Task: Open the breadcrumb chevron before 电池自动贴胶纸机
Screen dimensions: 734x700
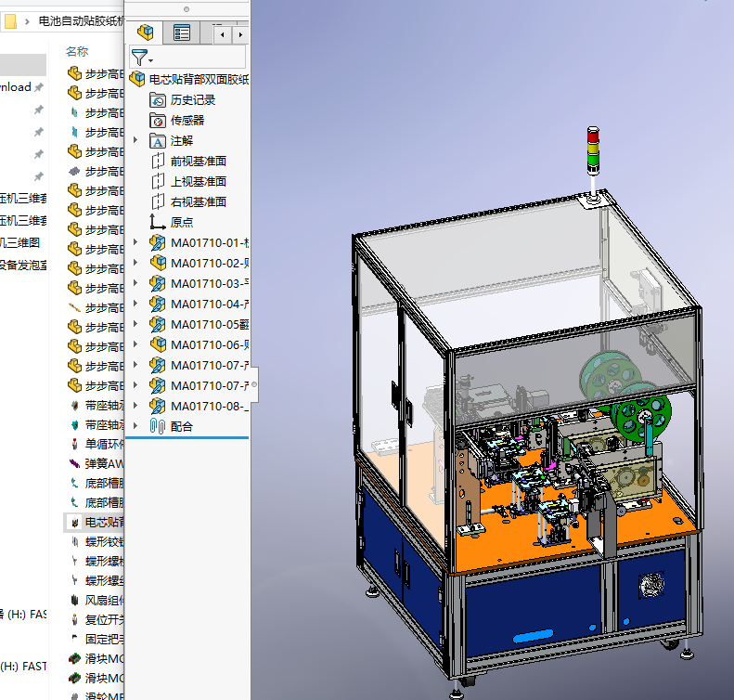Action: pos(27,21)
